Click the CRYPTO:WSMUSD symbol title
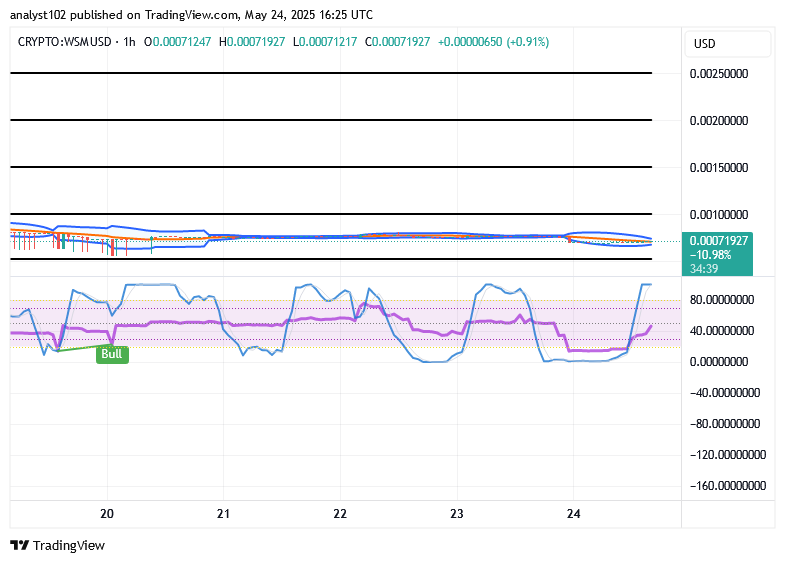Screen dimensions: 785x563 65,42
